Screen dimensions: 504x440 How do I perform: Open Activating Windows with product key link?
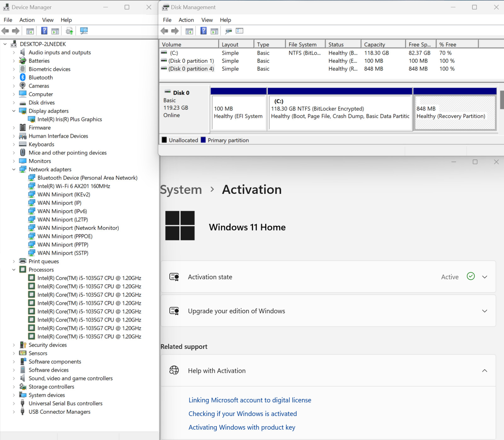(242, 427)
